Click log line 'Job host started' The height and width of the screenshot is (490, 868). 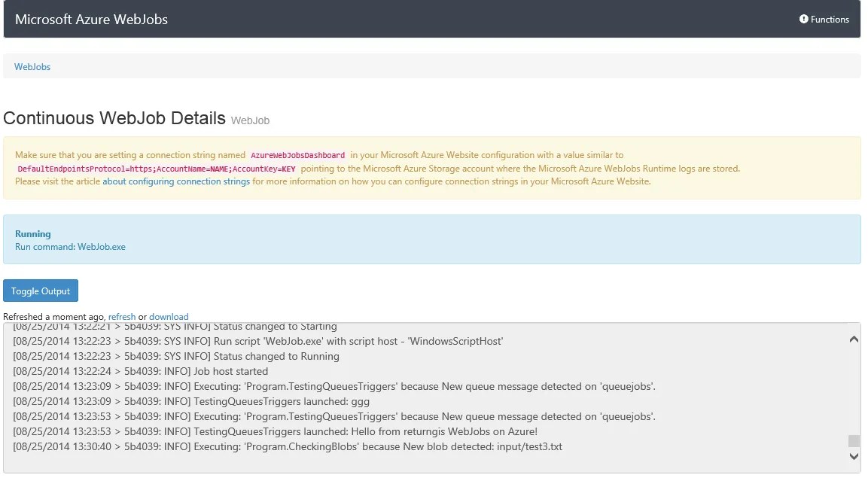pyautogui.click(x=141, y=372)
